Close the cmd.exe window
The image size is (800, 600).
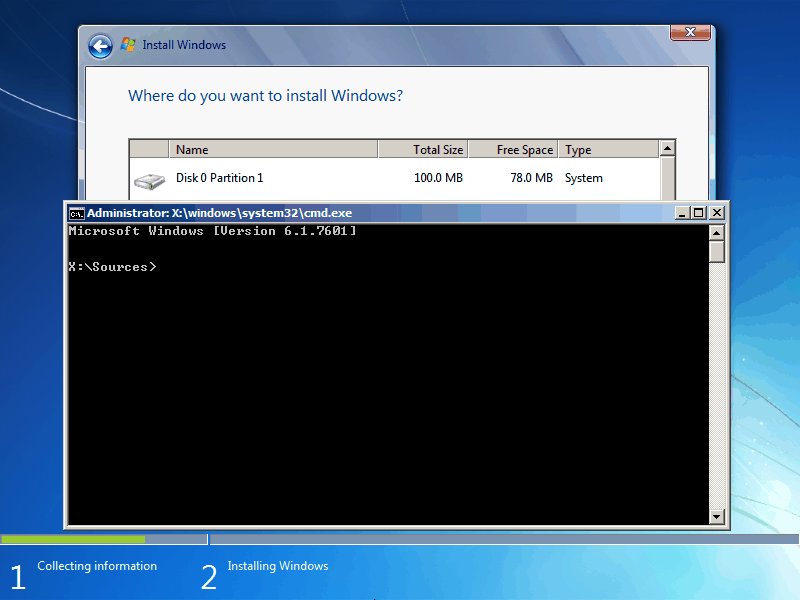(717, 213)
